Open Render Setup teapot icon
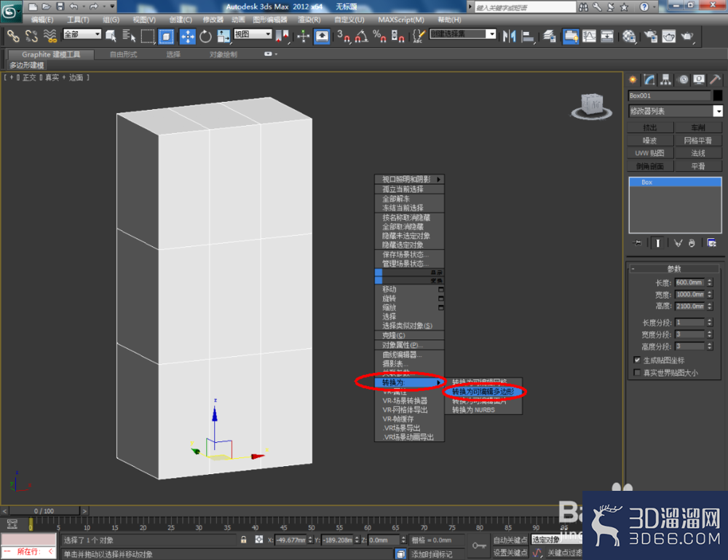 pos(650,36)
